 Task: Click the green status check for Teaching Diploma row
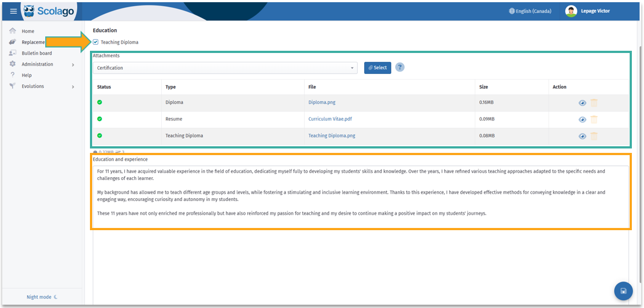pos(100,136)
